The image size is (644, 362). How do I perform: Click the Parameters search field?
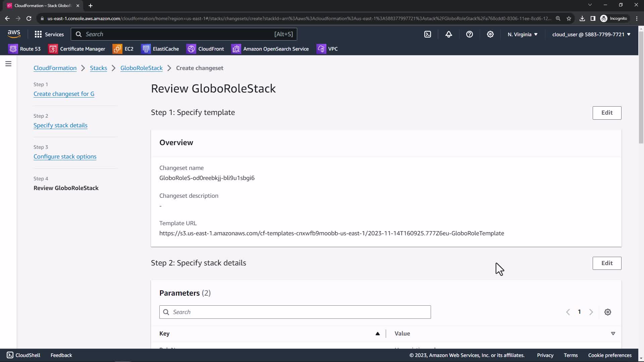click(x=295, y=312)
